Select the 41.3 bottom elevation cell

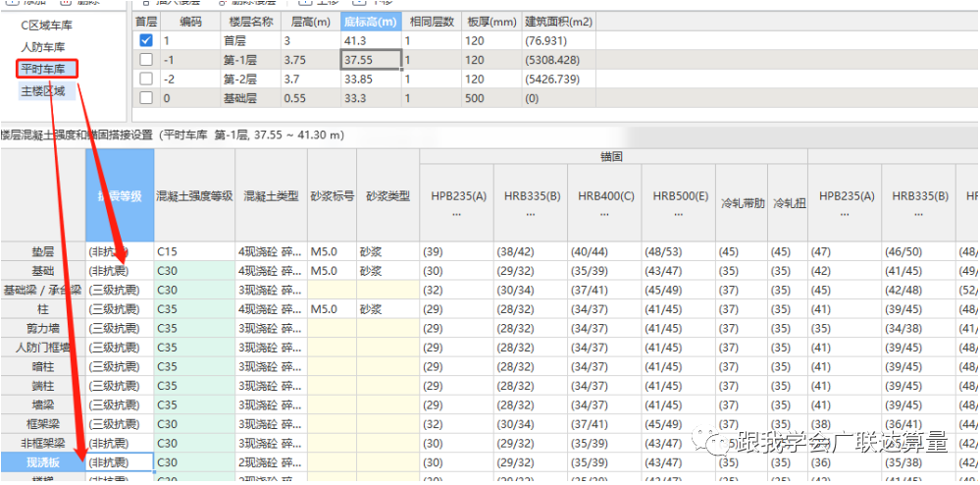pyautogui.click(x=371, y=40)
